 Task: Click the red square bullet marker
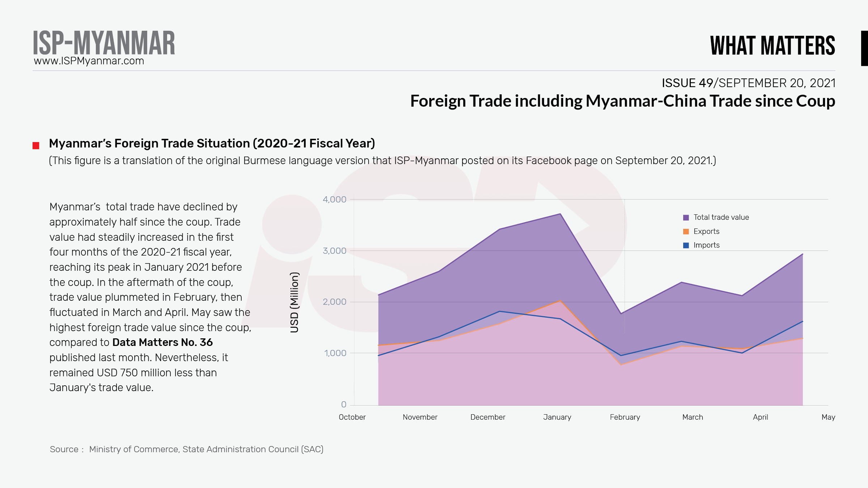pos(36,146)
